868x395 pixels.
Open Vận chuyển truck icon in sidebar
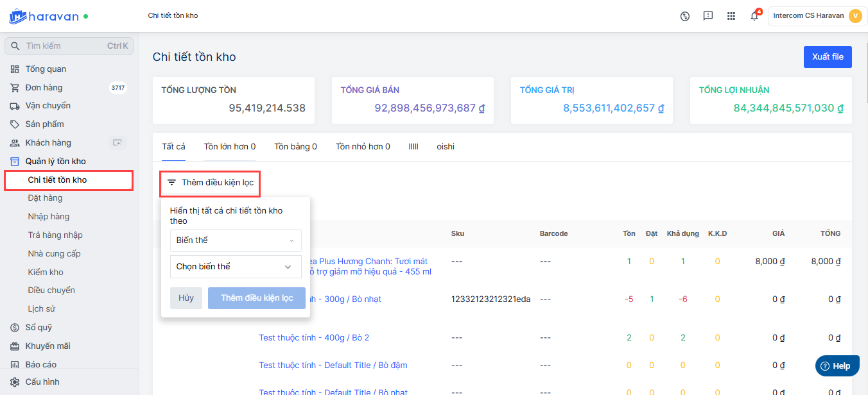(x=15, y=106)
